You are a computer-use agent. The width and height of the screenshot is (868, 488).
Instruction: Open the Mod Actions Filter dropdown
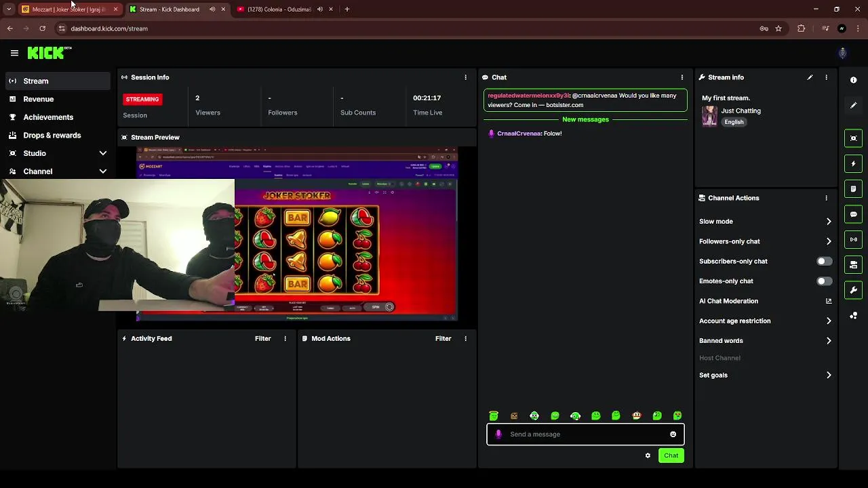click(443, 338)
